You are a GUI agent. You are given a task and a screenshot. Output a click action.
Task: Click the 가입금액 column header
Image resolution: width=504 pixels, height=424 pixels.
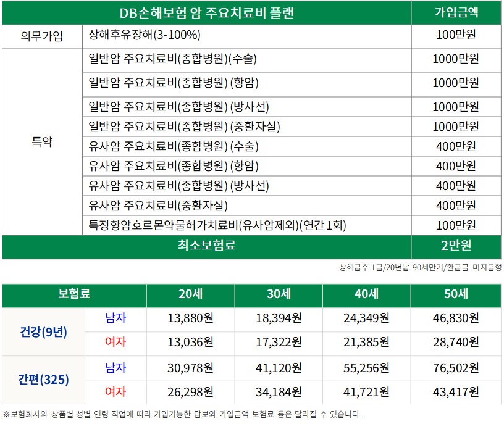[x=456, y=13]
